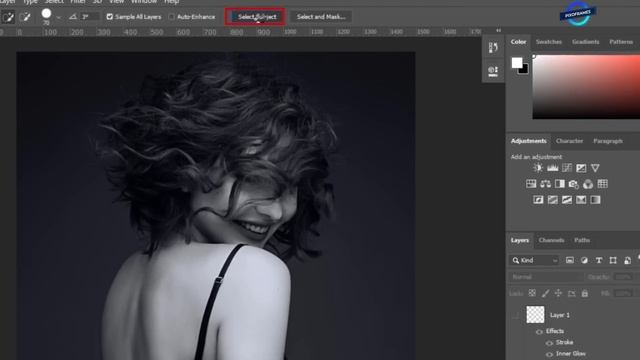Image resolution: width=640 pixels, height=360 pixels.
Task: Toggle smart object filter in Layers
Action: click(627, 260)
